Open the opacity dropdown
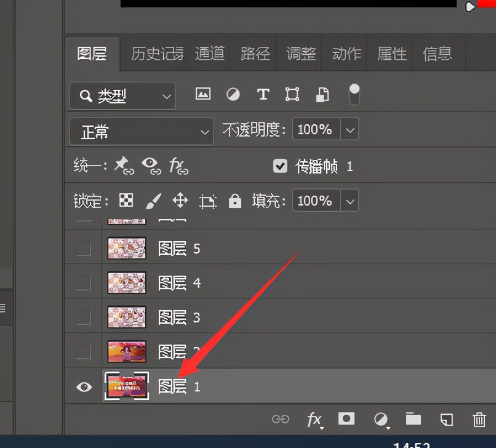The image size is (496, 448). [350, 129]
